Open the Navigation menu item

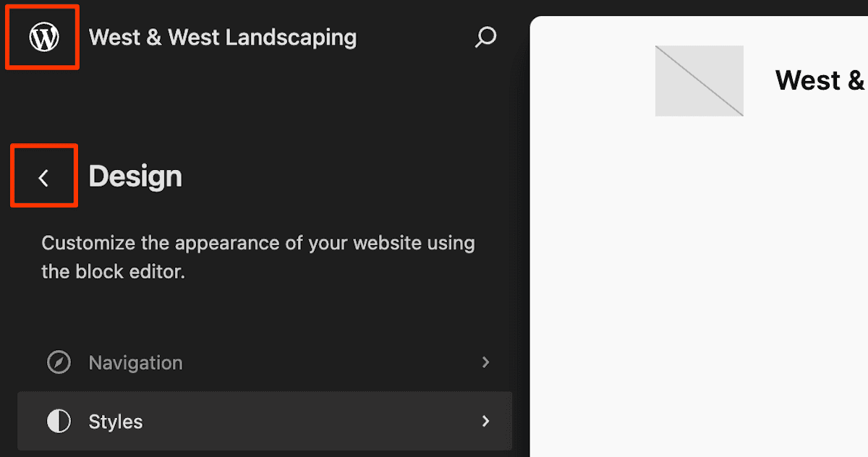tap(135, 362)
